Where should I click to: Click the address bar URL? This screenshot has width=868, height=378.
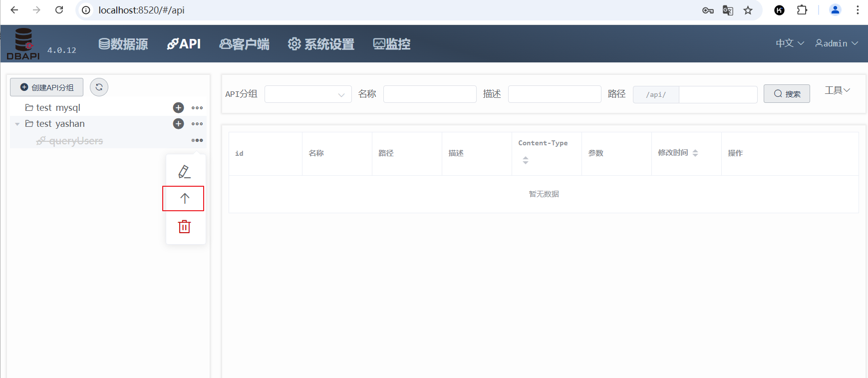tap(142, 10)
